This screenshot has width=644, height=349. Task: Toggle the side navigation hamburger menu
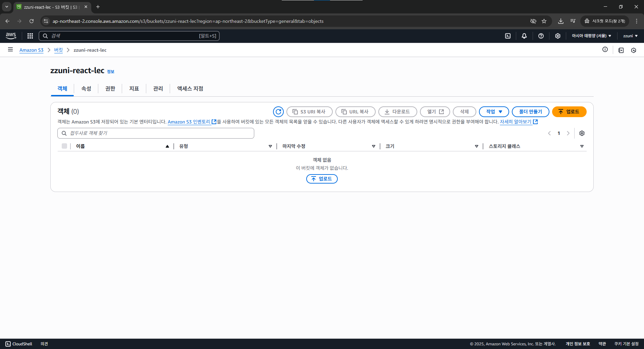pyautogui.click(x=10, y=50)
